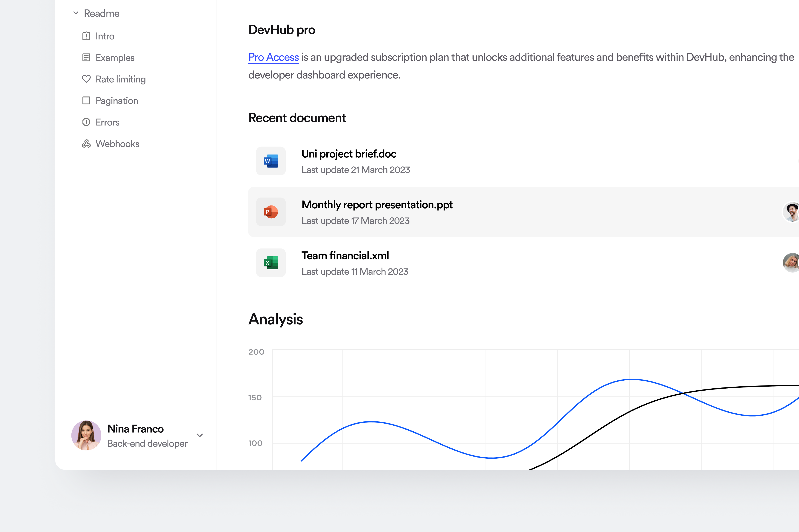The width and height of the screenshot is (799, 532).
Task: Expand the chevron next to Readme
Action: [x=75, y=13]
